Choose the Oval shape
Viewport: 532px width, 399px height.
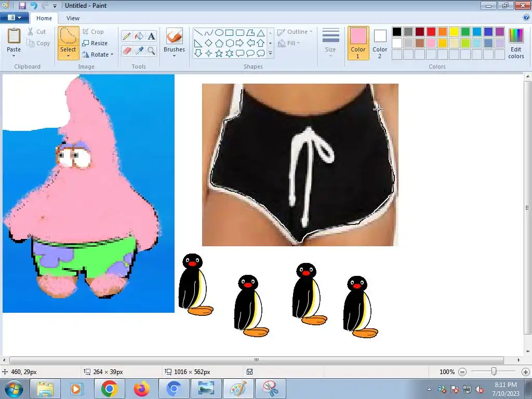[219, 33]
